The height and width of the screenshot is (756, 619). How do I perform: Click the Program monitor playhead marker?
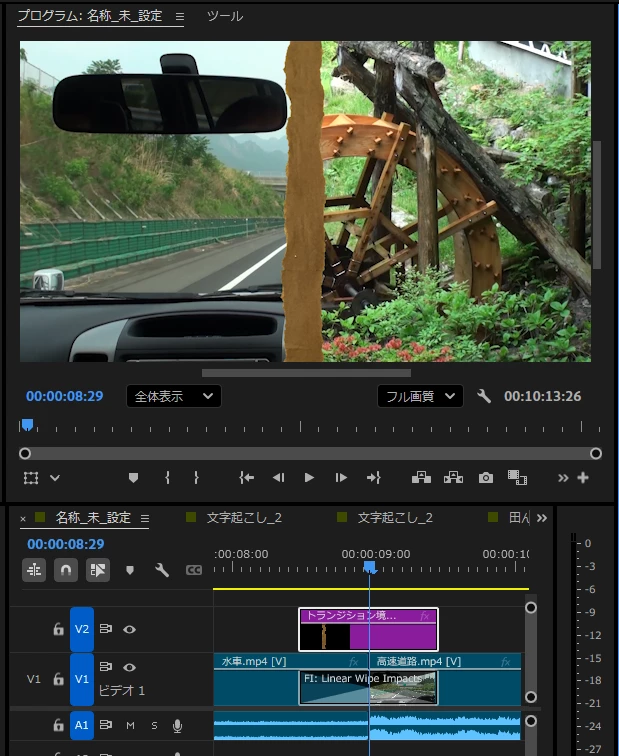tap(27, 425)
